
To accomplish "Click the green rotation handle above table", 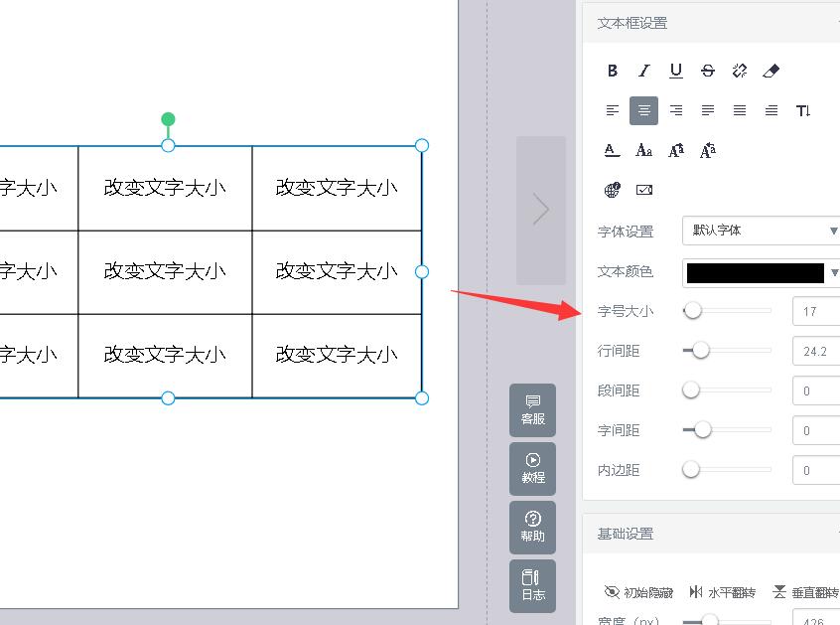I will tap(168, 119).
